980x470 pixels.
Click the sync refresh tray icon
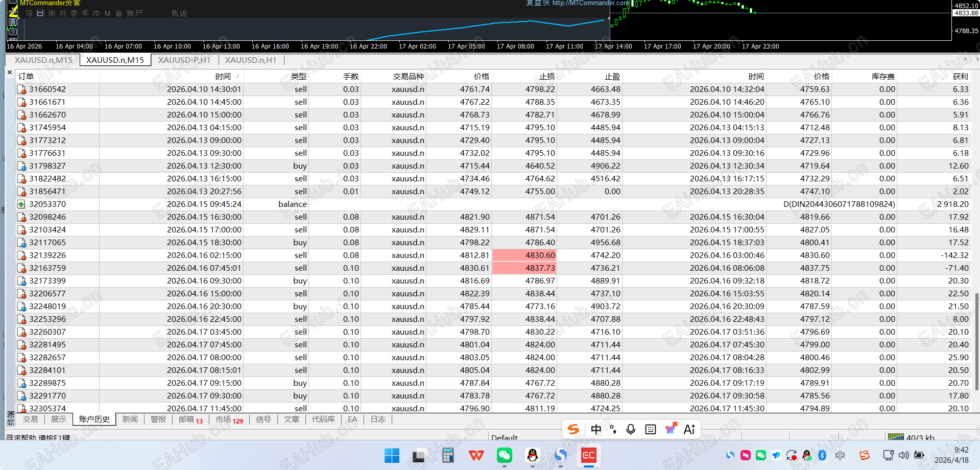pyautogui.click(x=791, y=455)
